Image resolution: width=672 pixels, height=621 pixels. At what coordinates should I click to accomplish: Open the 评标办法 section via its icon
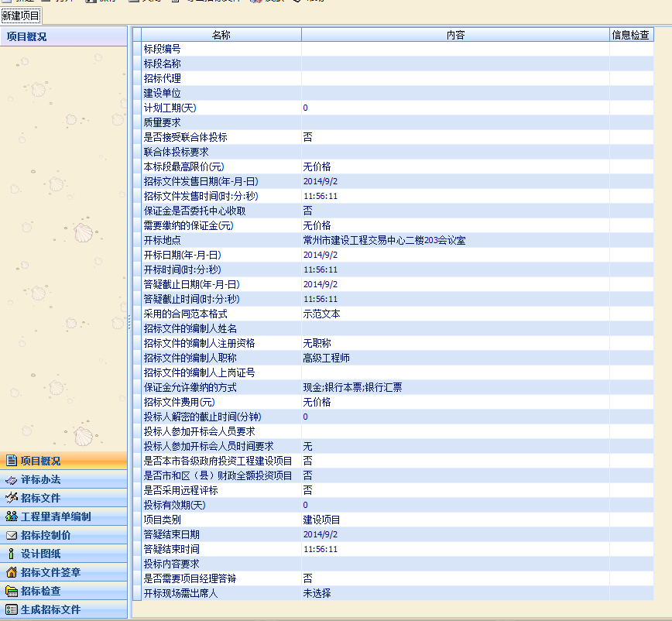coord(11,479)
